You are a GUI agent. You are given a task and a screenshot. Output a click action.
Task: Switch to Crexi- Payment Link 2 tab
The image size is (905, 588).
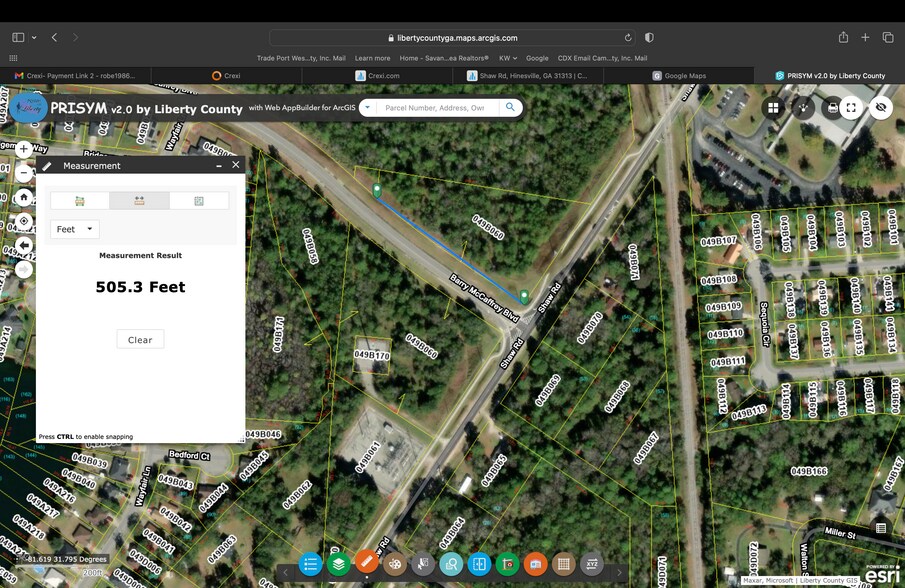(x=75, y=76)
